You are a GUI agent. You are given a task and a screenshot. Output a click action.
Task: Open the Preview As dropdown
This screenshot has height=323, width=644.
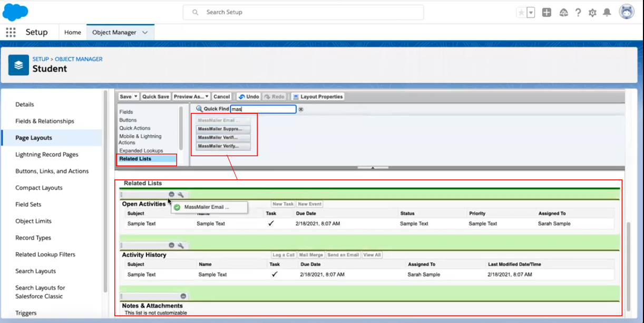coord(191,97)
